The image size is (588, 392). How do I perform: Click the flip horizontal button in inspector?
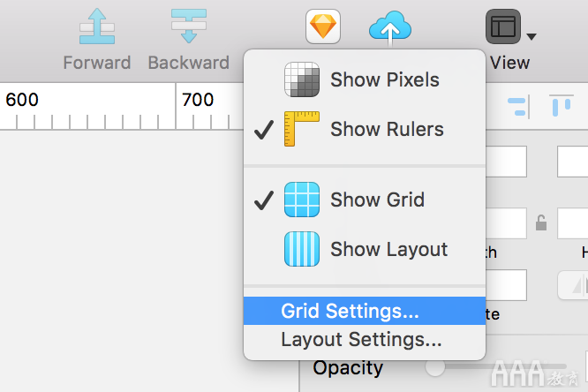pyautogui.click(x=573, y=285)
